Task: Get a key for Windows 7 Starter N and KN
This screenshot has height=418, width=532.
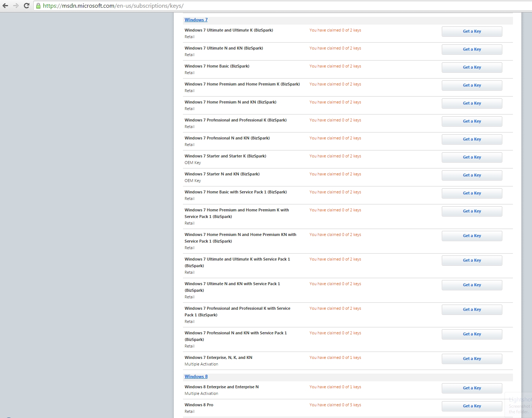Action: [x=472, y=175]
